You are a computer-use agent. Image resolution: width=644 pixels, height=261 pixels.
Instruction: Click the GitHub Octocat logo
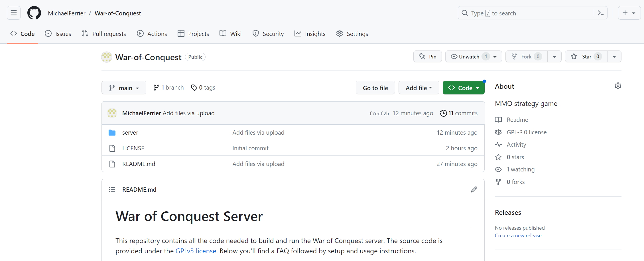34,13
